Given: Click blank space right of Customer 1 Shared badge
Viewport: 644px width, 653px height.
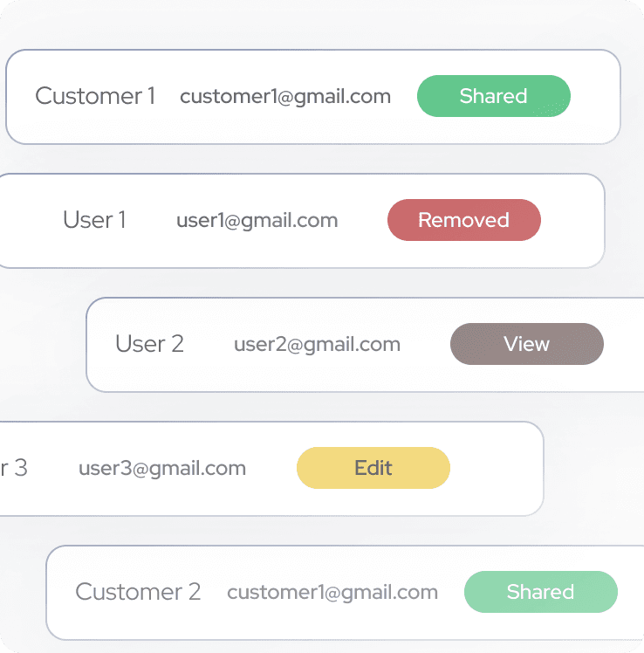Looking at the screenshot, I should [595, 96].
